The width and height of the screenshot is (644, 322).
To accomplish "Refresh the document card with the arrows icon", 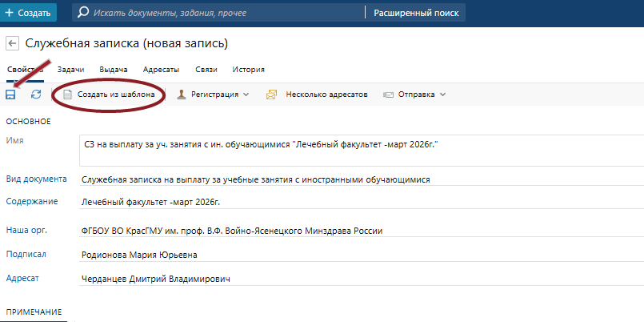I will (x=36, y=95).
